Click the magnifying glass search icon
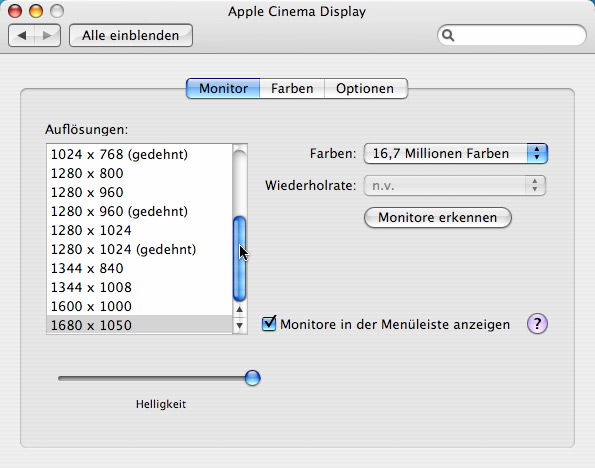595x468 pixels. point(448,35)
